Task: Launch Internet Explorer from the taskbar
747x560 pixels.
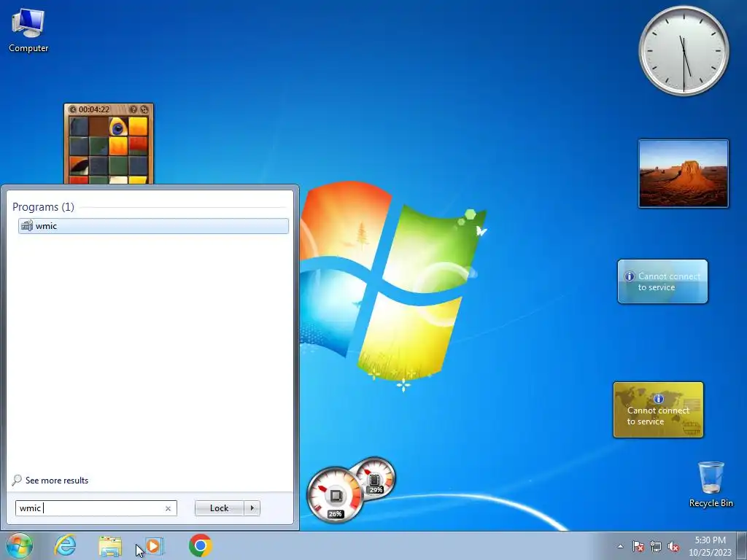Action: pyautogui.click(x=65, y=545)
